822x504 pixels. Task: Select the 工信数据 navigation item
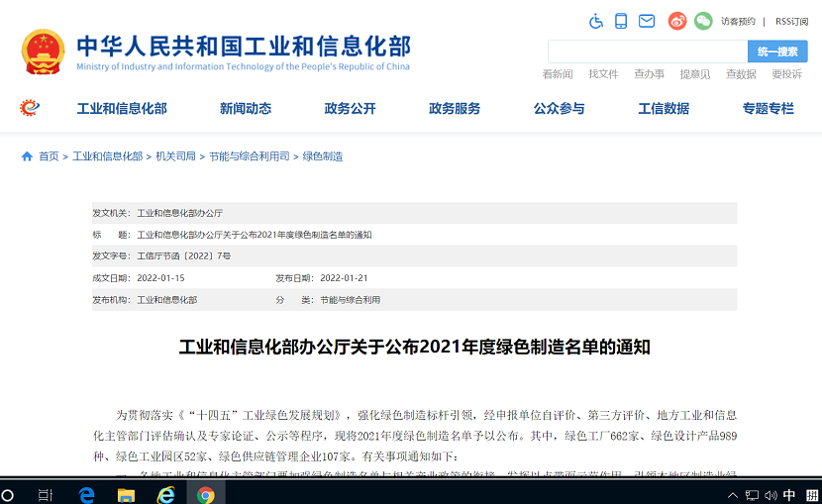(x=664, y=109)
